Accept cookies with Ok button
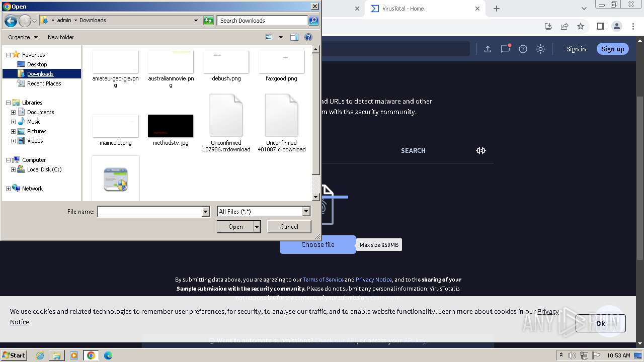The width and height of the screenshot is (644, 362). point(600,323)
